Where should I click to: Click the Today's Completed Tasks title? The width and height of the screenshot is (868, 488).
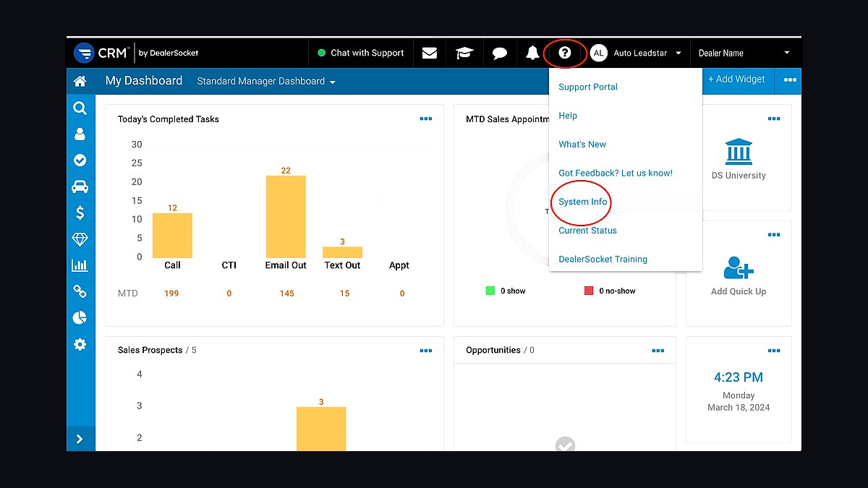tap(169, 119)
